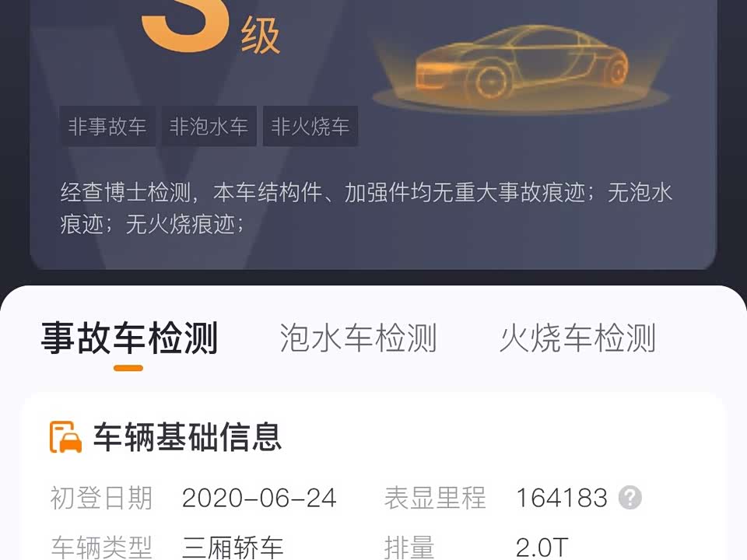The width and height of the screenshot is (747, 560).
Task: Tap the 非事故车 tag
Action: pos(107,127)
